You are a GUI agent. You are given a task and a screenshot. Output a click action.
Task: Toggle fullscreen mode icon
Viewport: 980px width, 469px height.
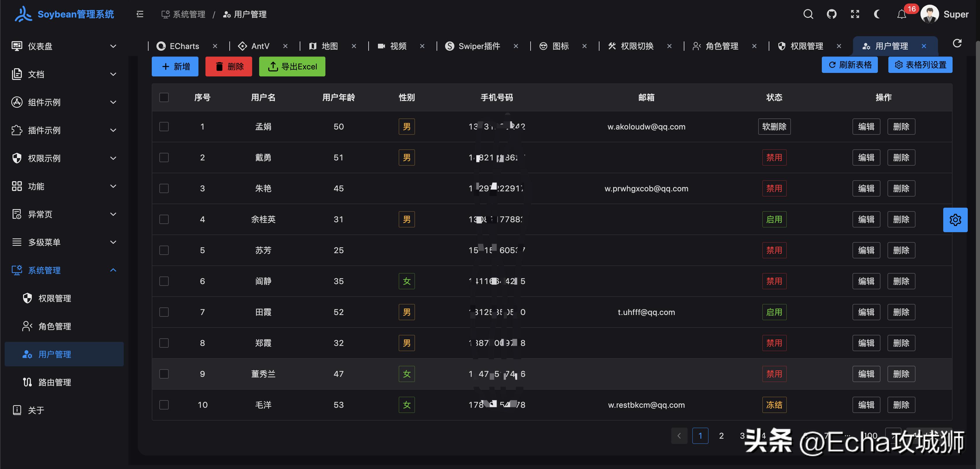coord(855,15)
